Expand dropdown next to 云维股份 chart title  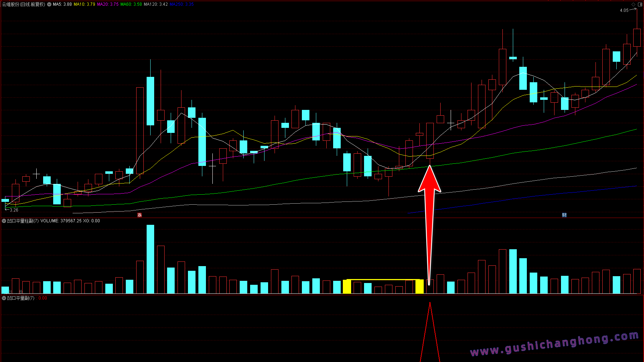49,4
